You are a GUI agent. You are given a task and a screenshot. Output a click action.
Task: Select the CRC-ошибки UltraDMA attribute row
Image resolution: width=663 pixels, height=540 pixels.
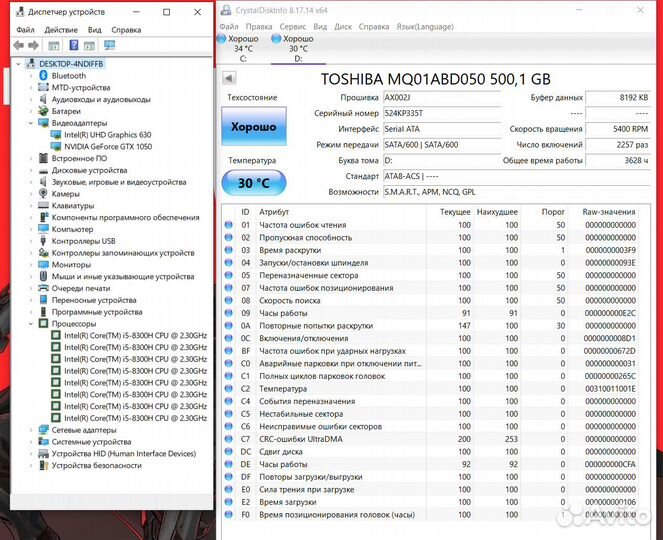pyautogui.click(x=430, y=439)
